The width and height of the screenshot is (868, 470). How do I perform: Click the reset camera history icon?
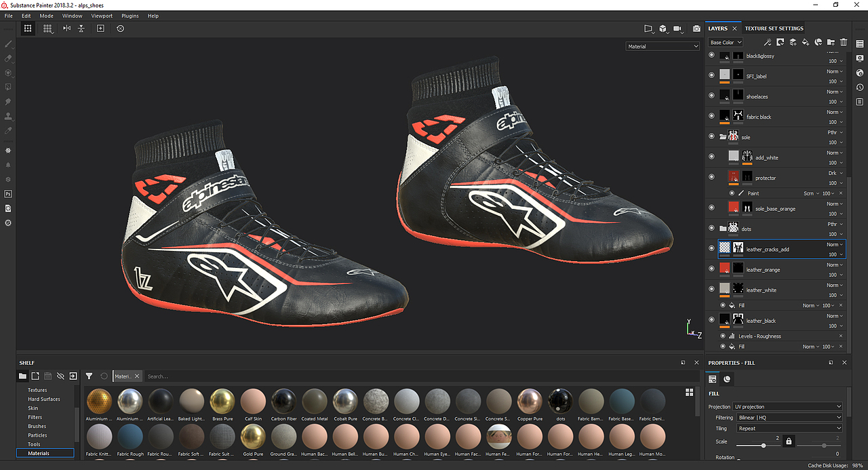coord(120,28)
